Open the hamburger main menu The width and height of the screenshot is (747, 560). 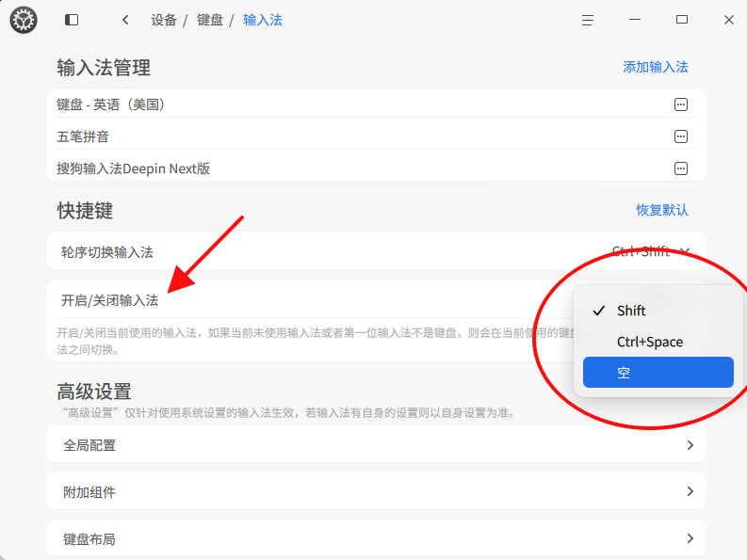pos(588,20)
